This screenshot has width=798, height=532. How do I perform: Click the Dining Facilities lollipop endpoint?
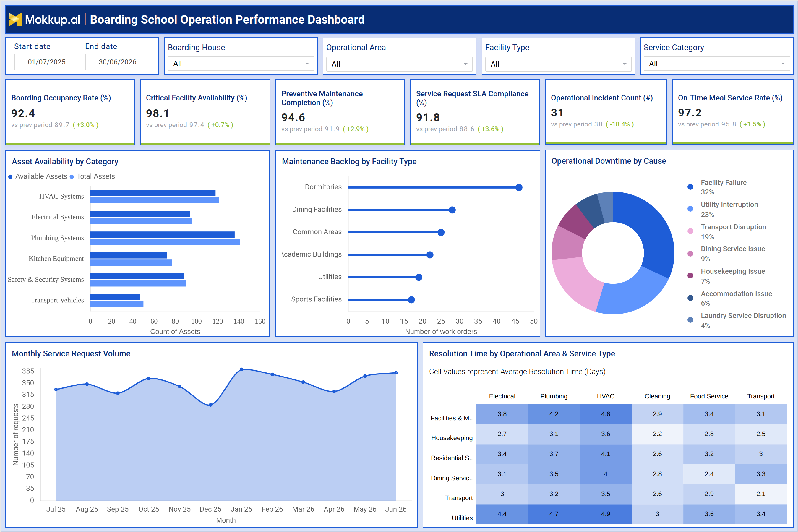tap(452, 210)
